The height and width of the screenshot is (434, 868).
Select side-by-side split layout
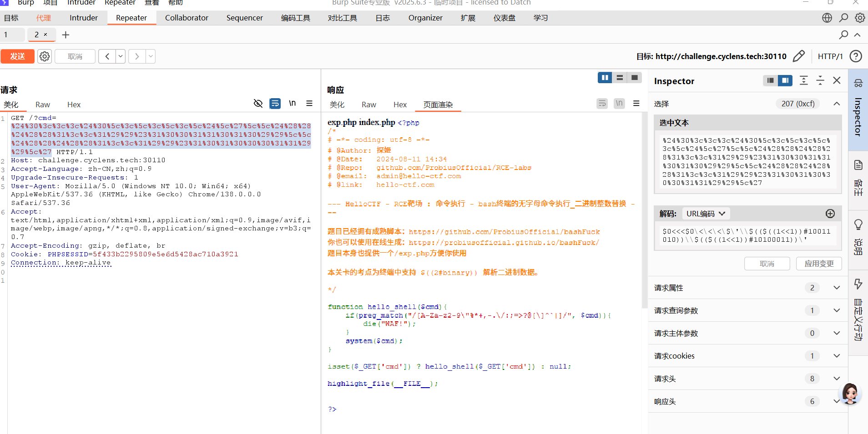pos(605,78)
